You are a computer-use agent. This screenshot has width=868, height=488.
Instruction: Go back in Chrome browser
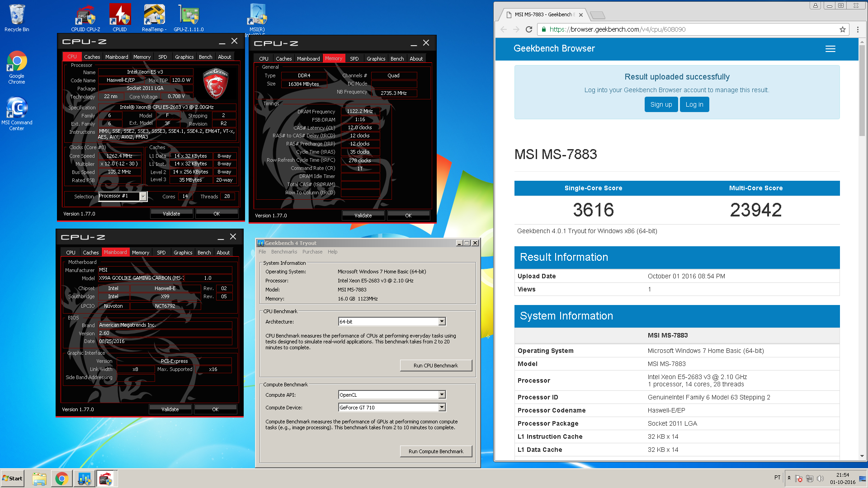[x=504, y=29]
